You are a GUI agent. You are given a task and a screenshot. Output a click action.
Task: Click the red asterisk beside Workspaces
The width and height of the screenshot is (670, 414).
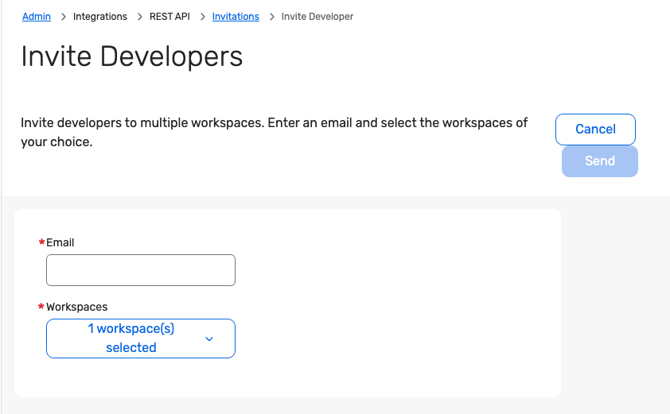pos(41,307)
